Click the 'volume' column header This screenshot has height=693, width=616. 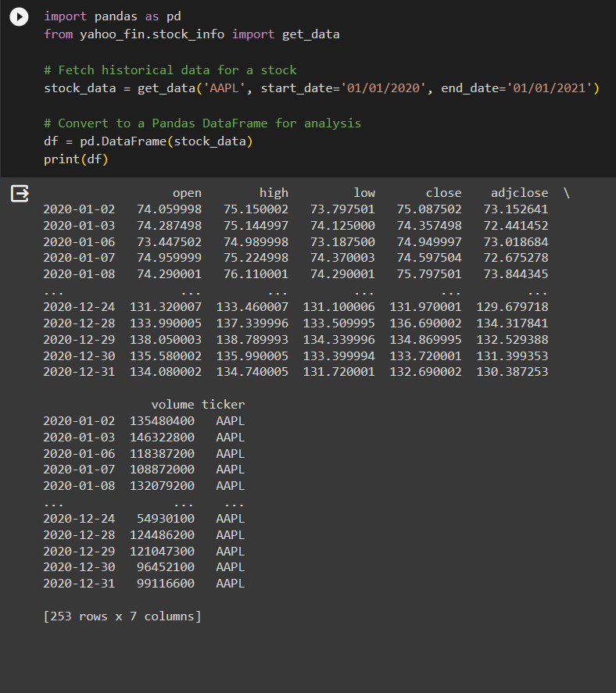[x=173, y=405]
